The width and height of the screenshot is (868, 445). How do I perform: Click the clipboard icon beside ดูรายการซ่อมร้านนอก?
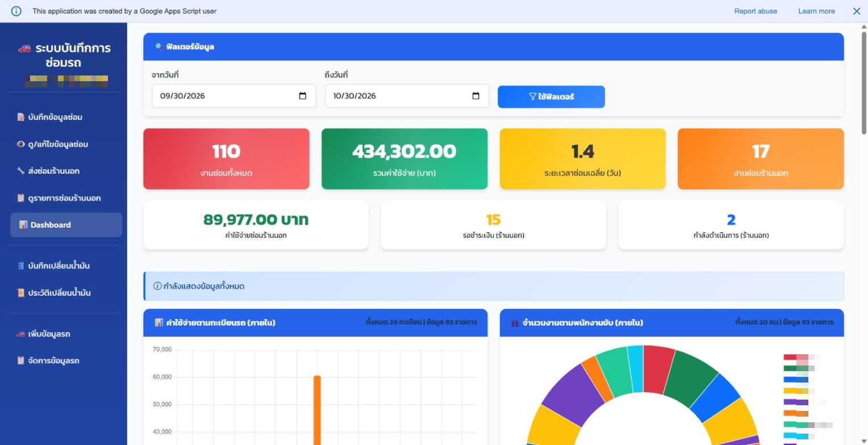point(21,198)
